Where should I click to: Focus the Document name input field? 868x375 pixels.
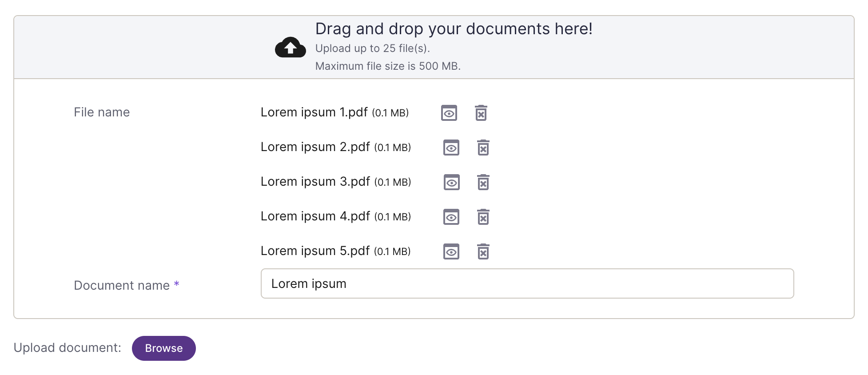[x=527, y=283]
